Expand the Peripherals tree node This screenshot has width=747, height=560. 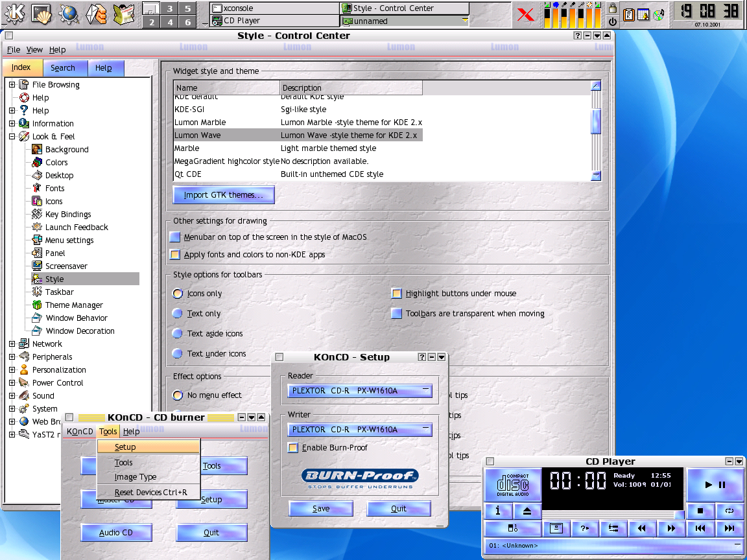coord(12,356)
